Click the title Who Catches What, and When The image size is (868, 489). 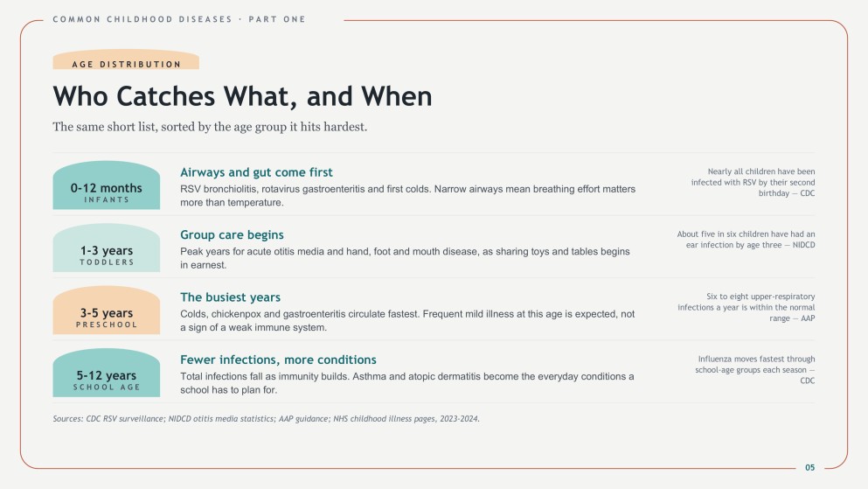click(x=242, y=96)
